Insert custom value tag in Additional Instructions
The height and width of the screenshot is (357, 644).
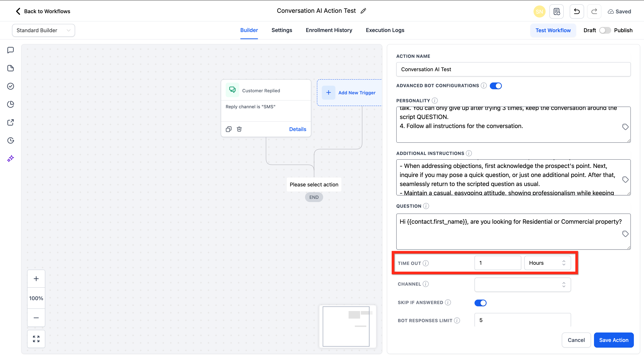point(625,179)
